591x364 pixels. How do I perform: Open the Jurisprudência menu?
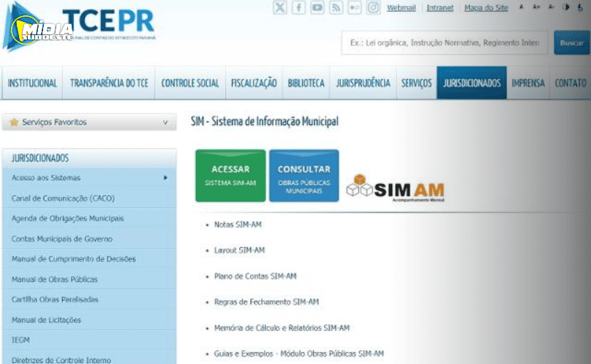(x=363, y=83)
